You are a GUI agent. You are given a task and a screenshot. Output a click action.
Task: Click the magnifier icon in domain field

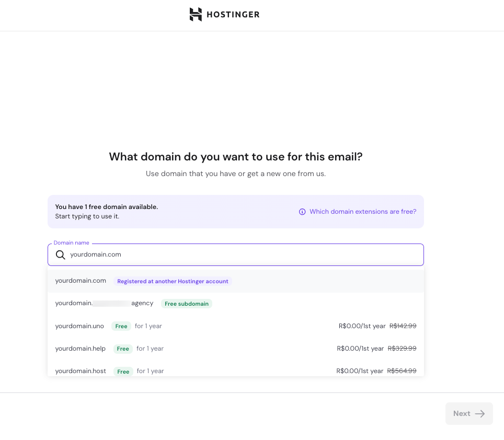coord(61,254)
